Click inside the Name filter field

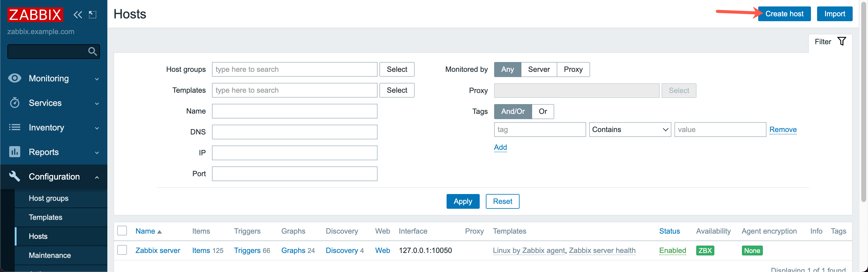point(294,111)
